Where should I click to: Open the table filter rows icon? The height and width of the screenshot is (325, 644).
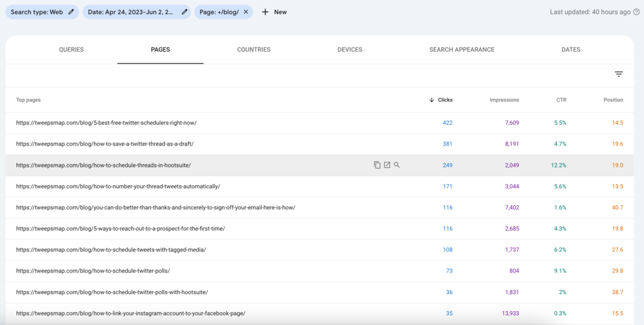pos(619,74)
